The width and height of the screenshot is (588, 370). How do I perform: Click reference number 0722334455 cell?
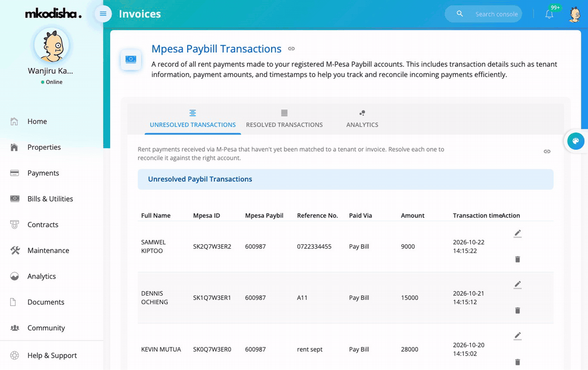[x=314, y=246]
